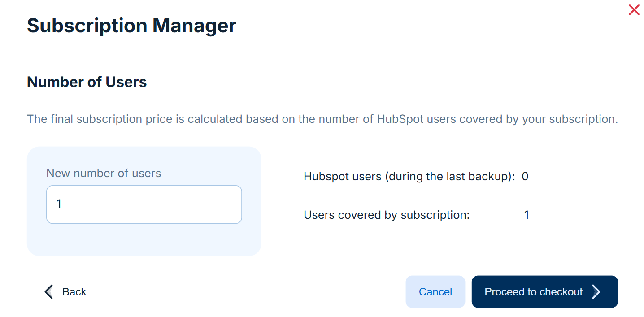Click the Subscription Manager heading
Image resolution: width=644 pixels, height=317 pixels.
(x=131, y=26)
